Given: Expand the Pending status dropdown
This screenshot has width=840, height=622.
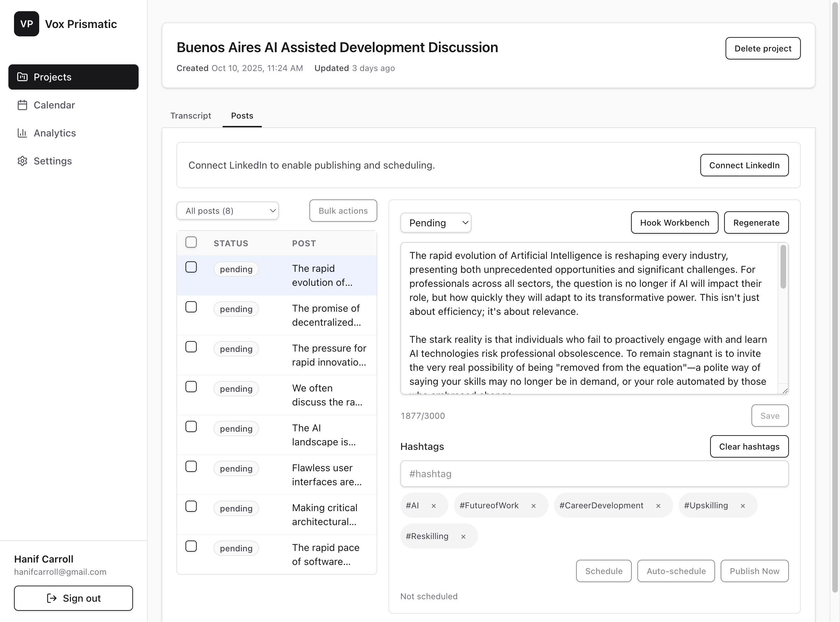Looking at the screenshot, I should (x=435, y=223).
